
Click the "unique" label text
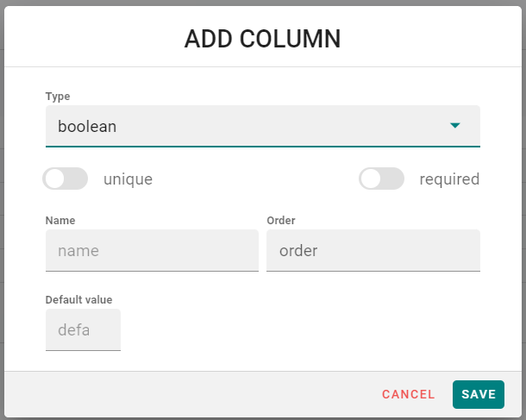pos(128,179)
